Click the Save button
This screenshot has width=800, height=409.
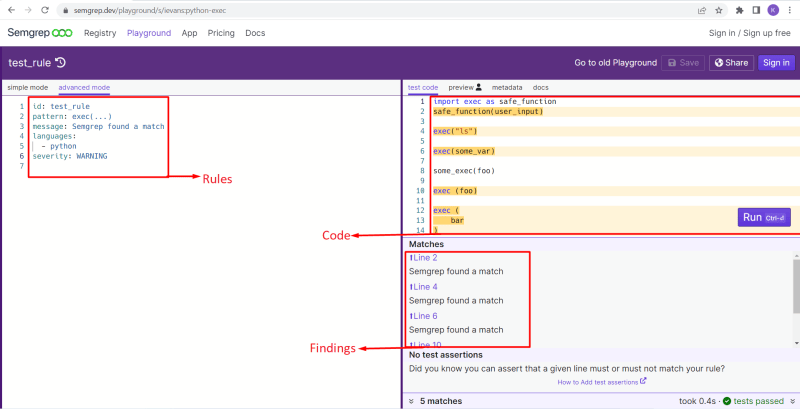click(683, 63)
